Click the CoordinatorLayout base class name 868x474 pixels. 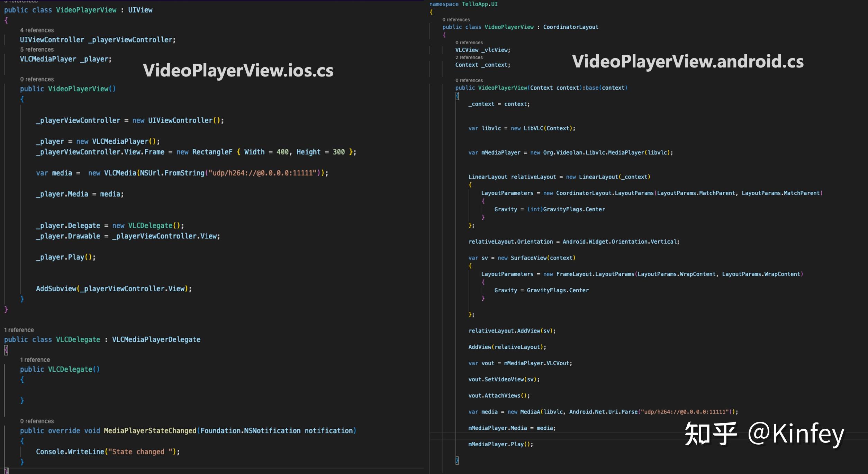[x=570, y=27]
